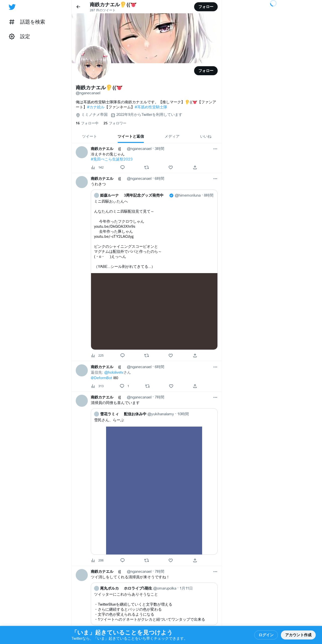Viewport: 322px width, 644px height.
Task: Share the うわきつ tweet
Action: (195, 356)
